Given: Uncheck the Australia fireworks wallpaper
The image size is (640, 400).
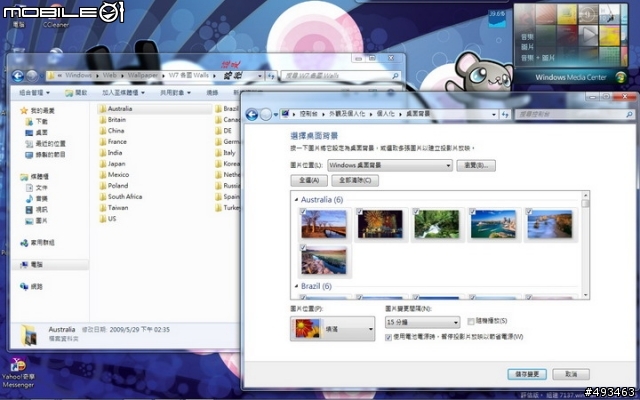Looking at the screenshot, I should coord(359,211).
